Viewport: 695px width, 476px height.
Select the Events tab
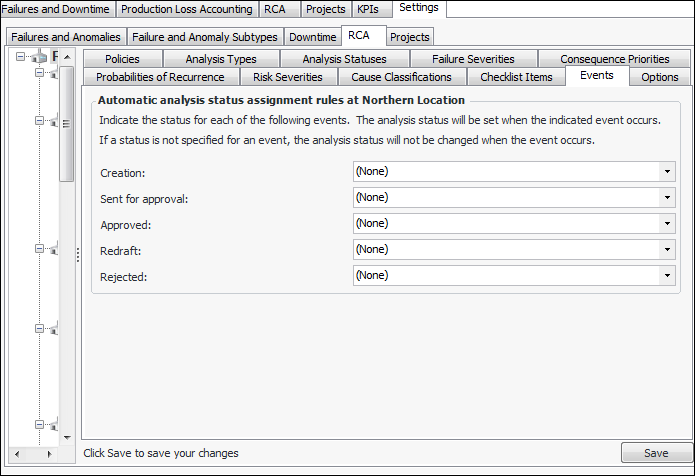pos(597,75)
